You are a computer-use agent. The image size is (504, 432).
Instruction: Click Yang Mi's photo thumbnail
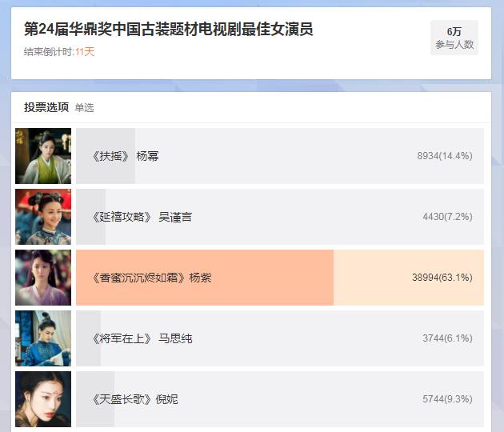click(x=43, y=156)
